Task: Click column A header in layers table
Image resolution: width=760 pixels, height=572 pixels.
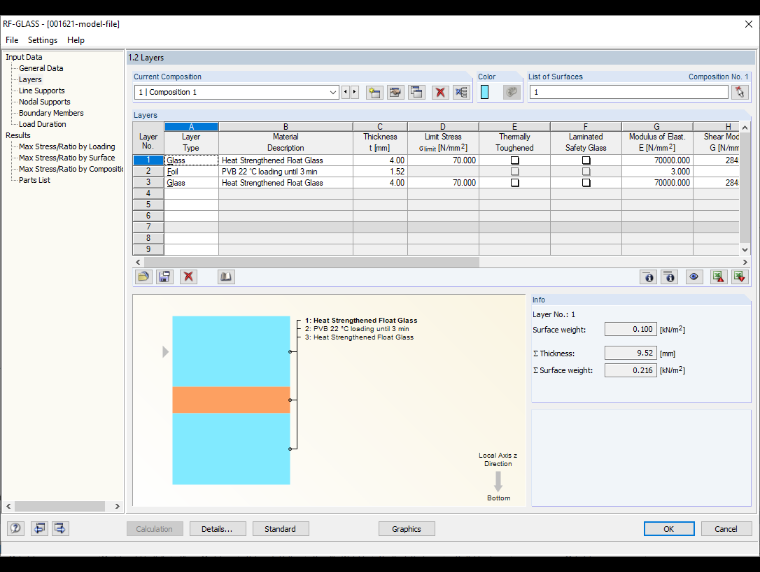Action: 191,127
